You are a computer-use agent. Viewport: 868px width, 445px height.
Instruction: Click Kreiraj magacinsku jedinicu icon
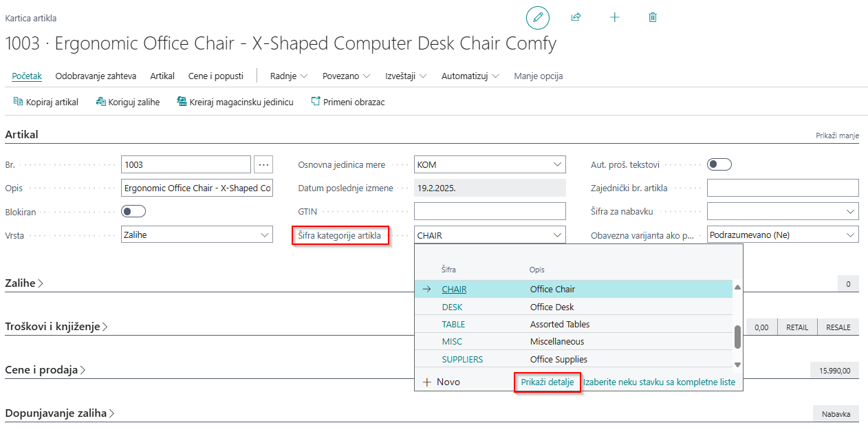click(x=182, y=102)
